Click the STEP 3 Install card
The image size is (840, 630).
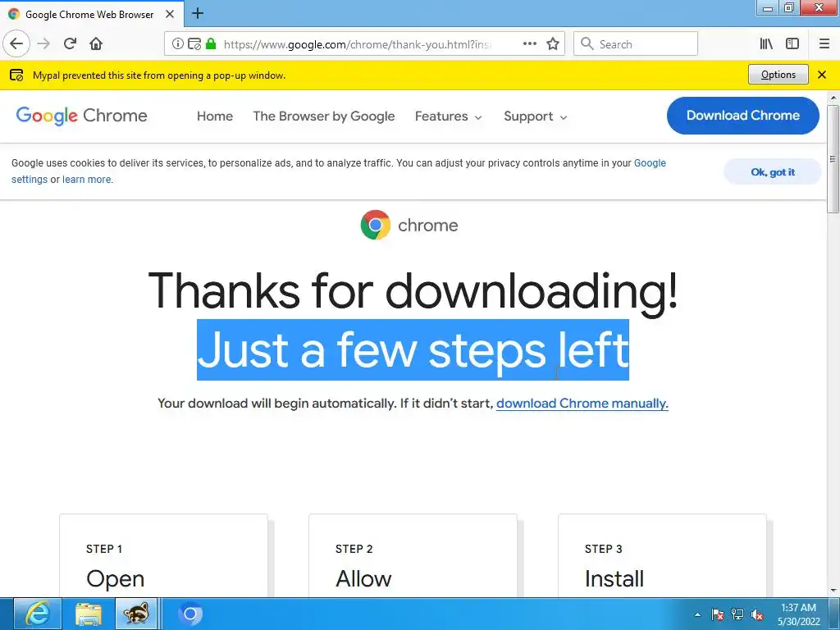662,555
